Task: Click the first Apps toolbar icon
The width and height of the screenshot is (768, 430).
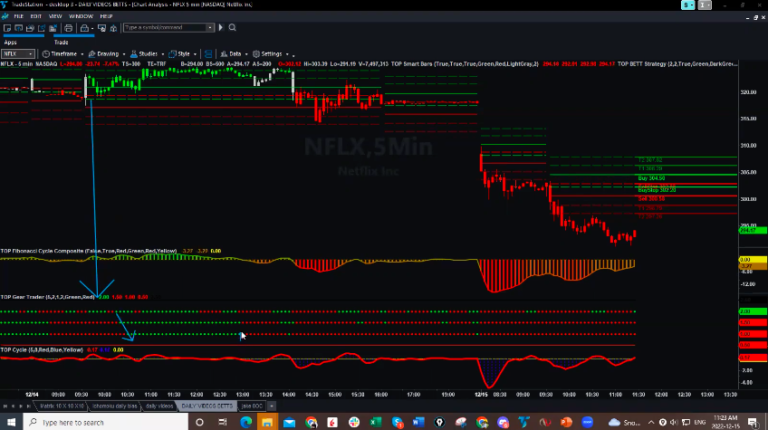Action: pyautogui.click(x=7, y=27)
